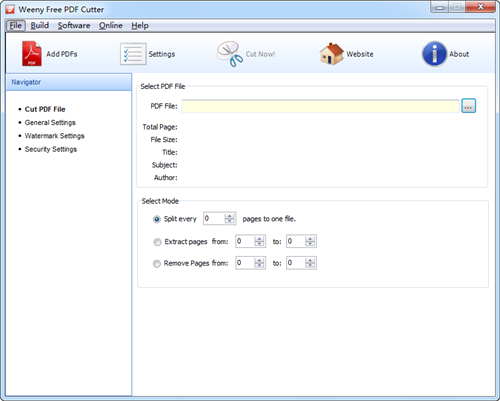Viewport: 500px width, 401px height.
Task: Open the Software menu
Action: tap(74, 26)
